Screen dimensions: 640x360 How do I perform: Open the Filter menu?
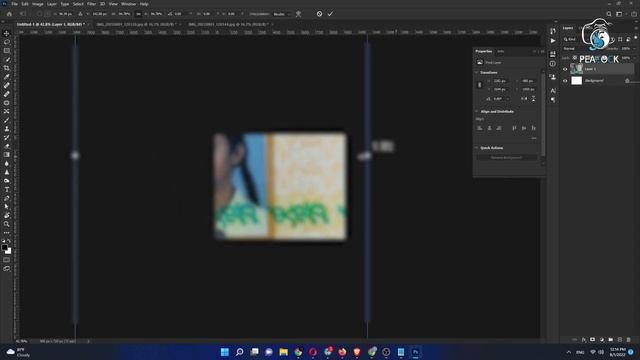91,4
